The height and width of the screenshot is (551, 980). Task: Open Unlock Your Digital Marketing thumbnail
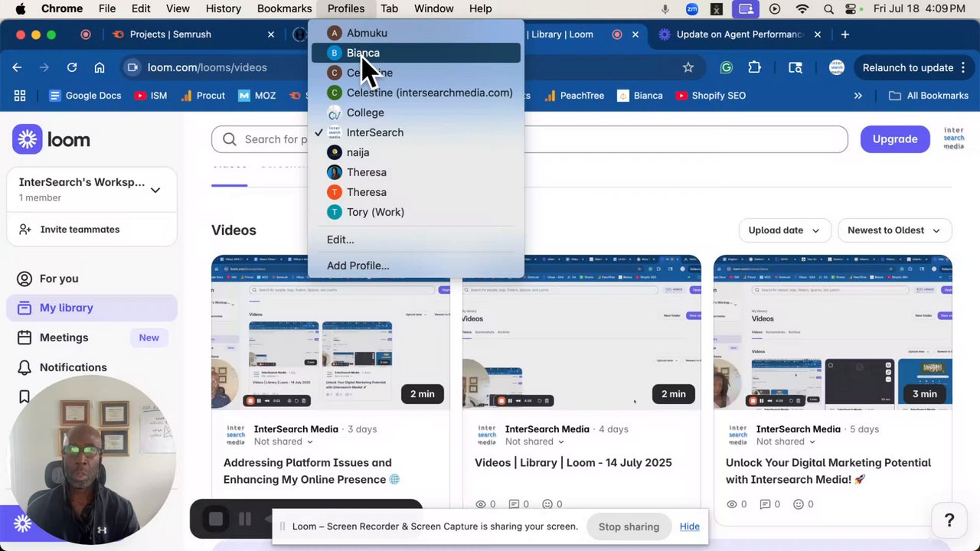point(833,333)
